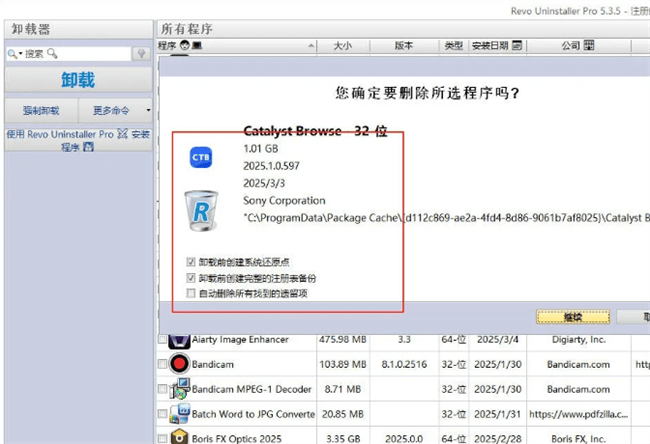Select Batch Word to JPG Converter name
Viewport: 650px width, 444px height.
click(253, 414)
